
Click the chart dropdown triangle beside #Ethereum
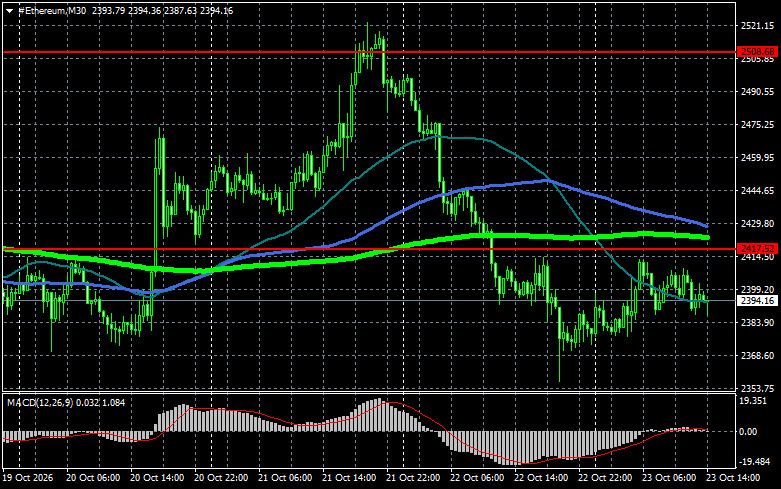pyautogui.click(x=9, y=11)
